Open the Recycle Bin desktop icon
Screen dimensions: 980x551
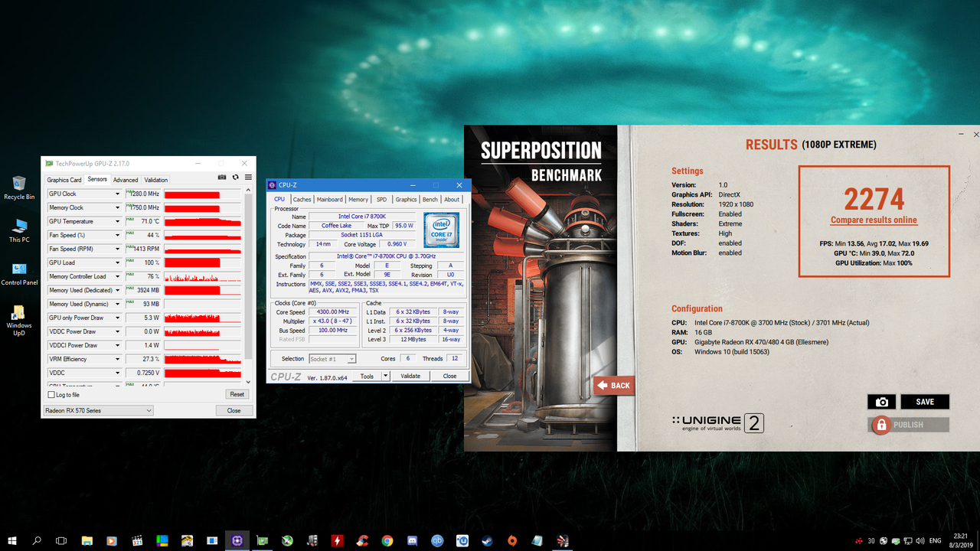coord(19,187)
